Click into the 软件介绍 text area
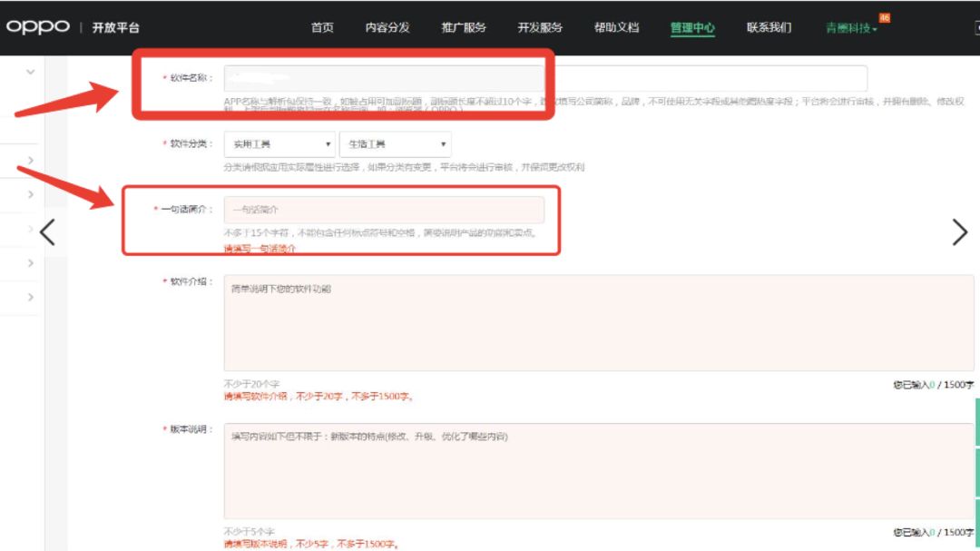980x551 pixels. 598,323
